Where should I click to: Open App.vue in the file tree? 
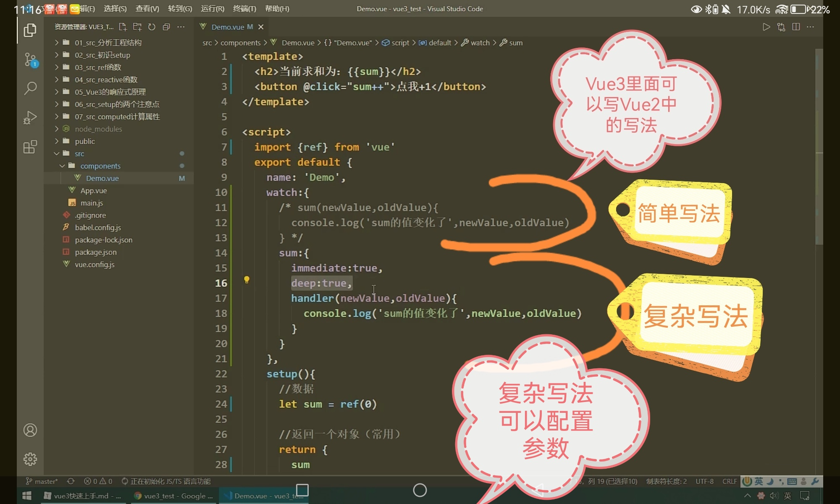coord(93,191)
